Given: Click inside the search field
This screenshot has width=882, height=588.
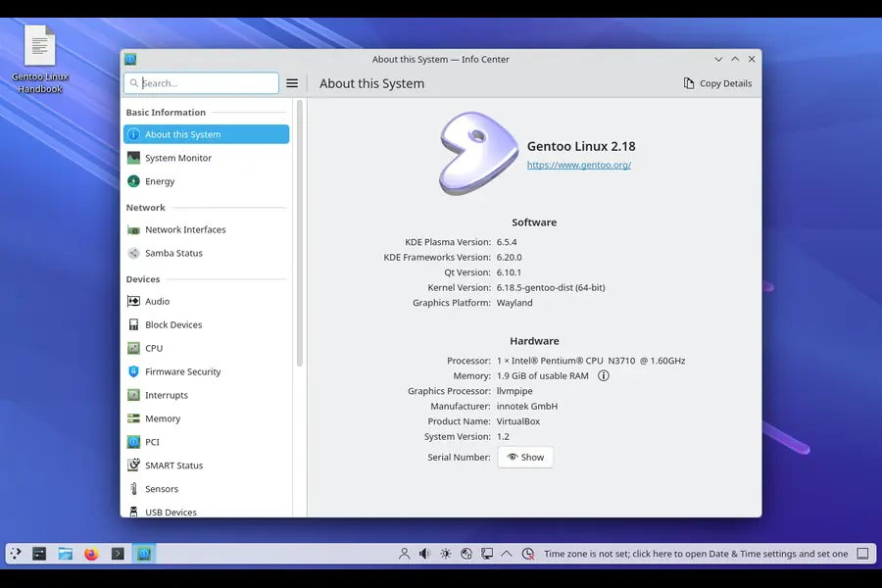Looking at the screenshot, I should (201, 83).
